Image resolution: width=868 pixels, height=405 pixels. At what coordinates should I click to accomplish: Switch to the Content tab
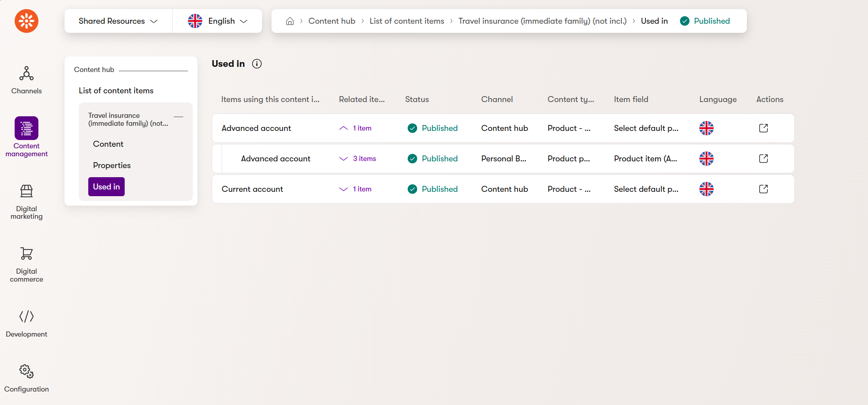click(108, 144)
